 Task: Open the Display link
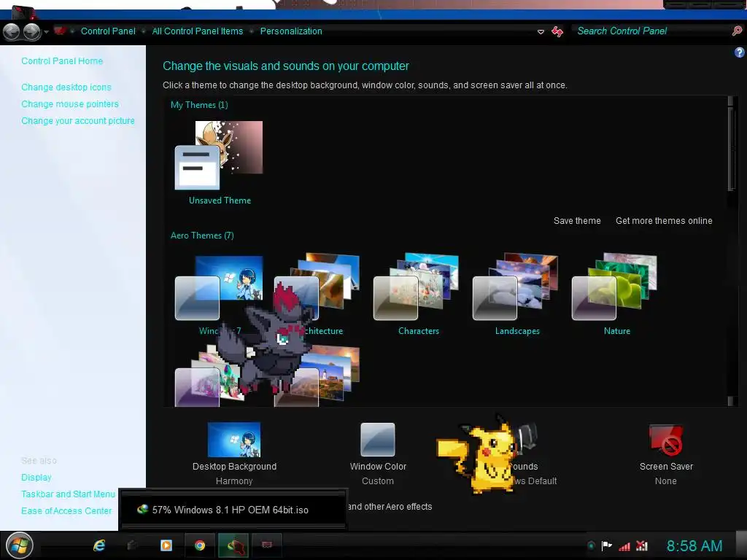coord(36,477)
